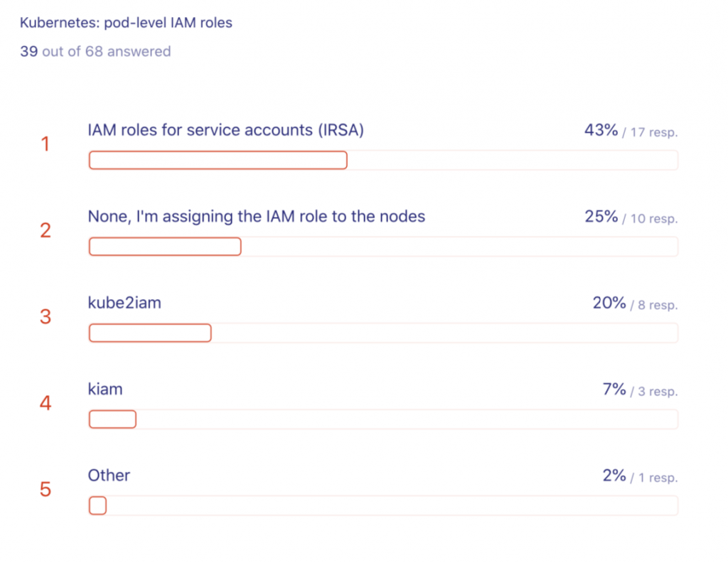This screenshot has width=728, height=563.
Task: Select the 'kube2iam' answer label
Action: coord(124,303)
